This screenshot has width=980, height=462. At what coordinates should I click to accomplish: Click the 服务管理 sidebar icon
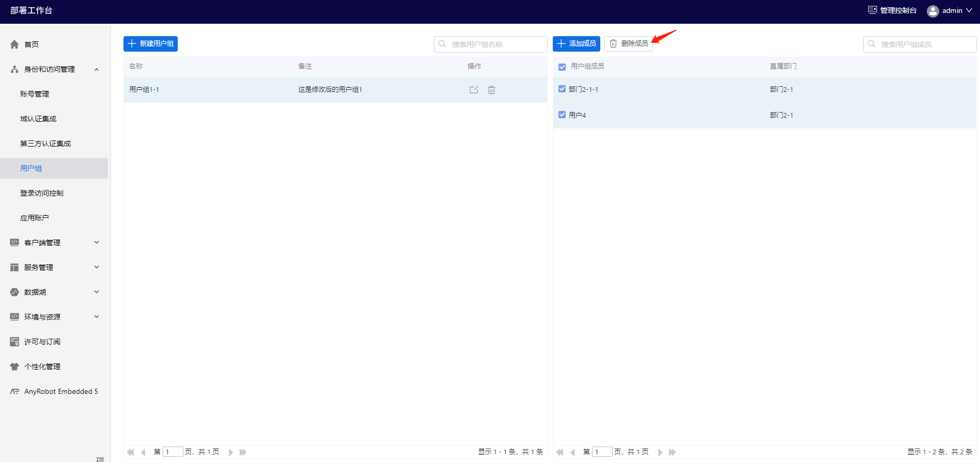pyautogui.click(x=14, y=267)
